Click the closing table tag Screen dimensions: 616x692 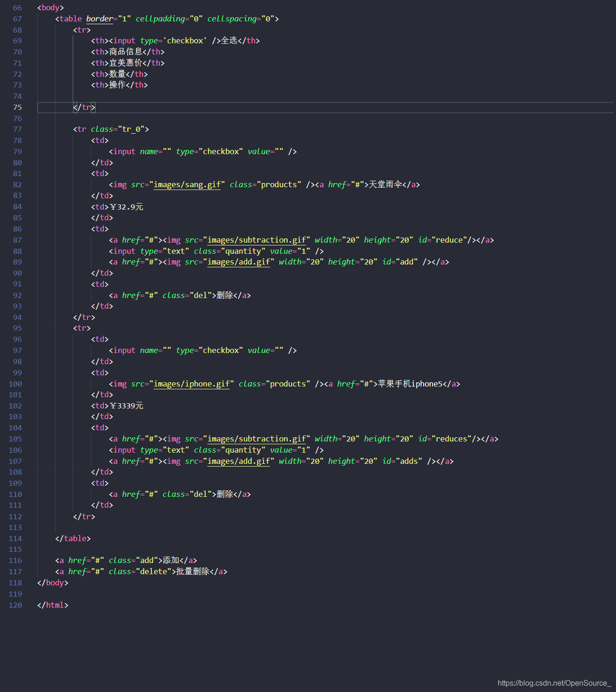tap(73, 538)
